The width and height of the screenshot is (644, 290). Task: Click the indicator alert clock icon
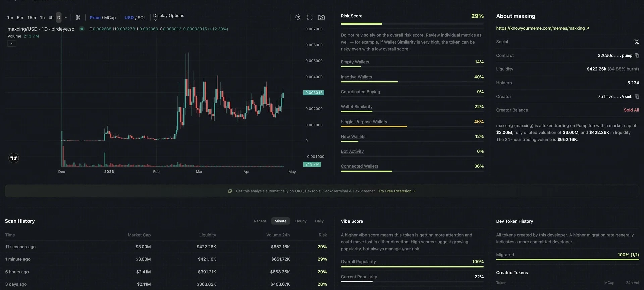click(298, 17)
